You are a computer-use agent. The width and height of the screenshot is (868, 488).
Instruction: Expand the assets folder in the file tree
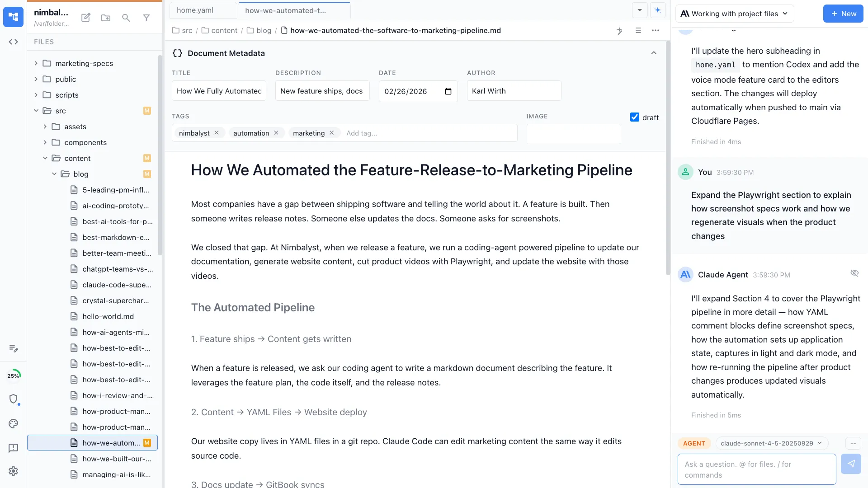pyautogui.click(x=45, y=127)
